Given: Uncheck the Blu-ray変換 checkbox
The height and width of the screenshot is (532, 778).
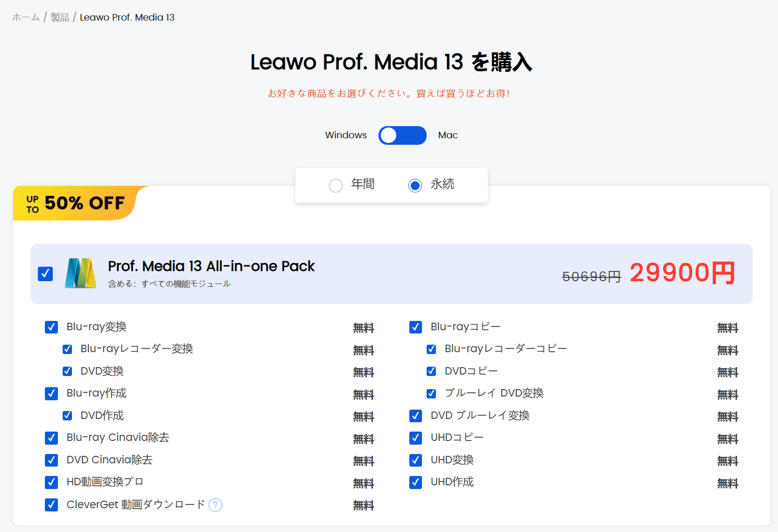Looking at the screenshot, I should 51,327.
